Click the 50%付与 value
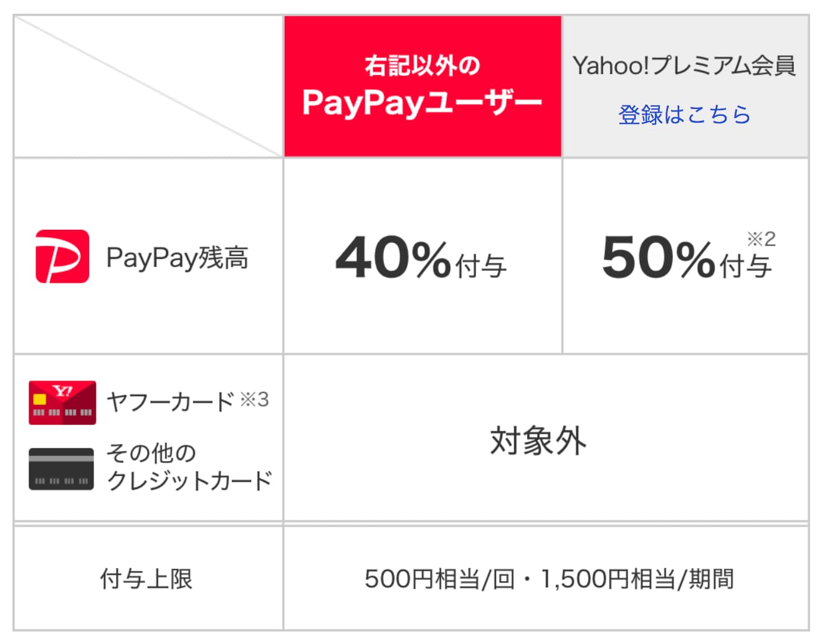The height and width of the screenshot is (644, 840). (x=687, y=256)
